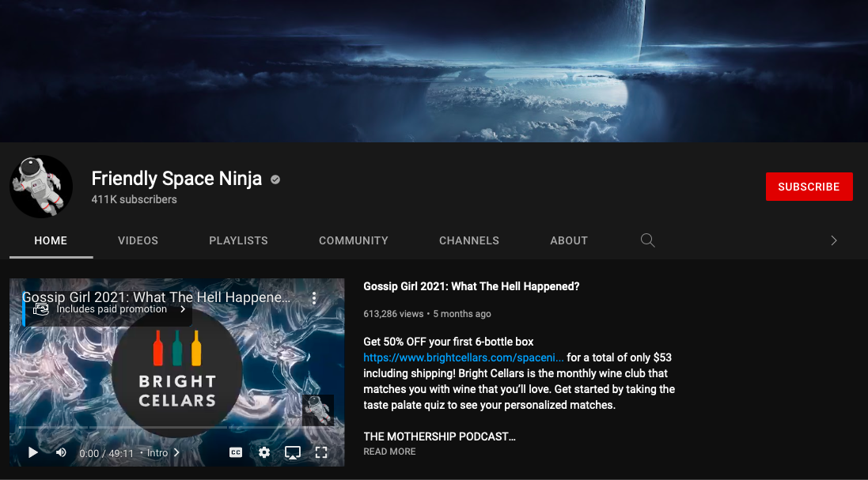The width and height of the screenshot is (868, 480).
Task: Click the verified badge checkmark
Action: (275, 180)
